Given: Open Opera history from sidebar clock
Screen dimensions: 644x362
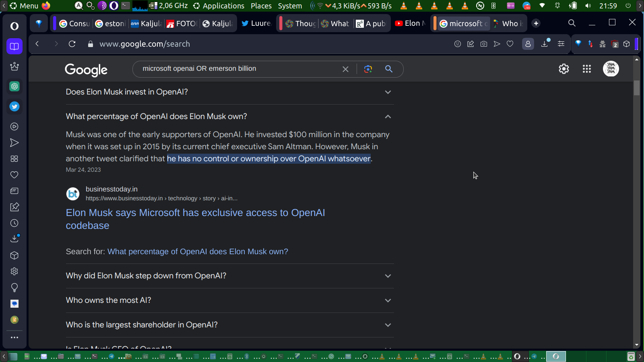Looking at the screenshot, I should coord(14,223).
